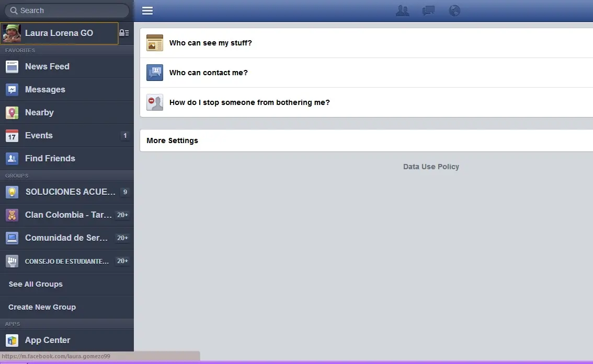Open the hamburger menu icon
The image size is (593, 364).
coord(147,10)
